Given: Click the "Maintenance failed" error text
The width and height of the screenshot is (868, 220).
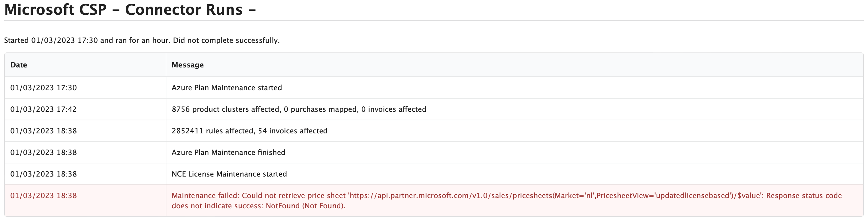Looking at the screenshot, I should (x=205, y=196).
